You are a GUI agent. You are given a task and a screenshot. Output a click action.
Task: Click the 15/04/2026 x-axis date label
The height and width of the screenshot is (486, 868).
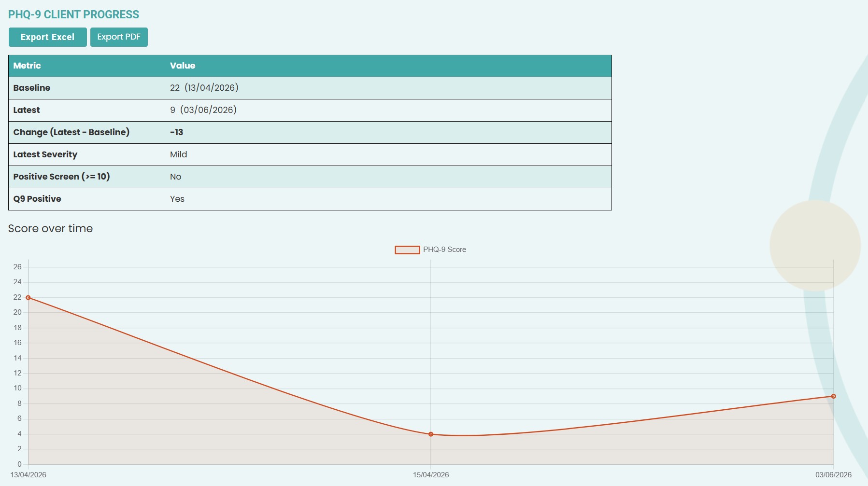431,475
